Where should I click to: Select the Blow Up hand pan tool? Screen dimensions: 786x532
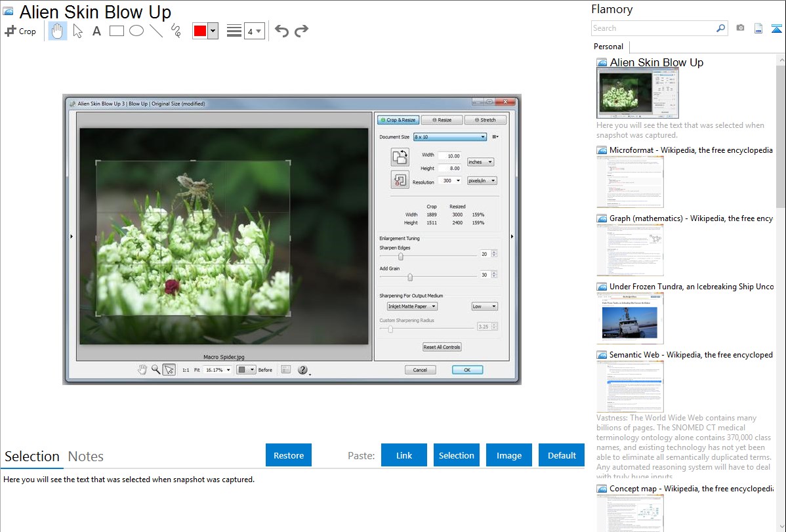tap(142, 369)
